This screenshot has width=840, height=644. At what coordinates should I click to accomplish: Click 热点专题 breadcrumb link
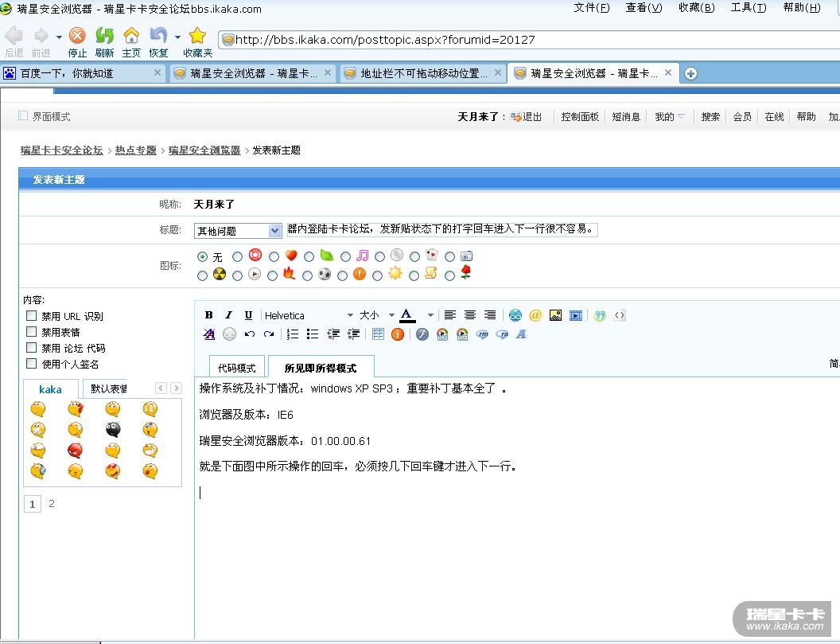[x=135, y=150]
